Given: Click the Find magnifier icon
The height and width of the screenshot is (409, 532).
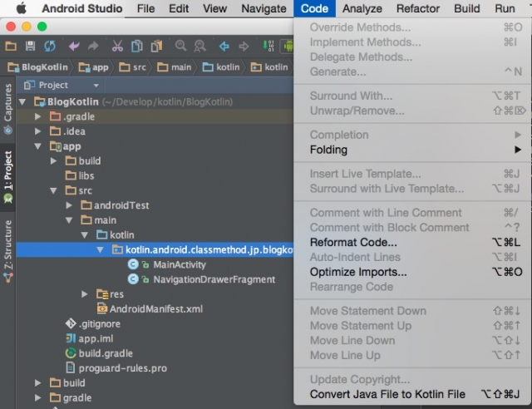Looking at the screenshot, I should [x=180, y=46].
